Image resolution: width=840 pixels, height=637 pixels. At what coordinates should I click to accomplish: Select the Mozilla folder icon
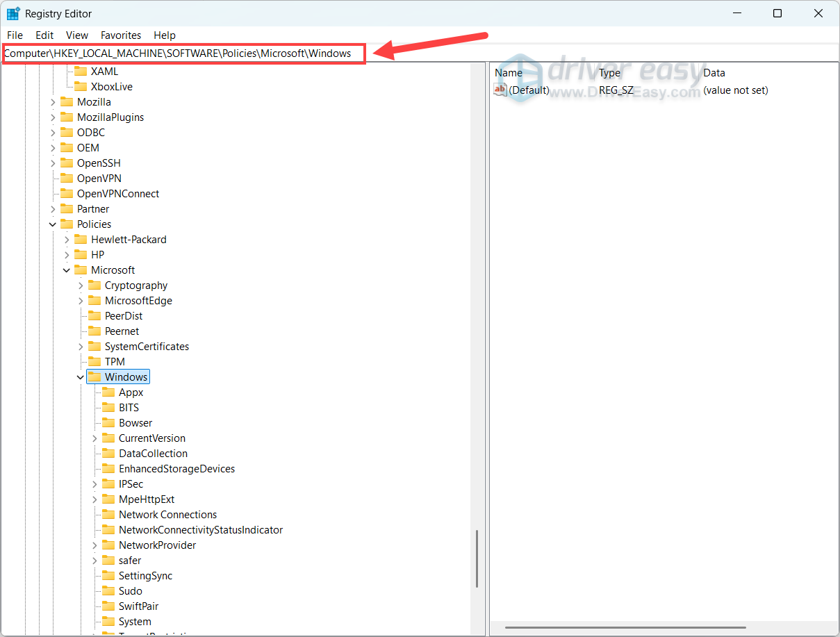pyautogui.click(x=67, y=101)
